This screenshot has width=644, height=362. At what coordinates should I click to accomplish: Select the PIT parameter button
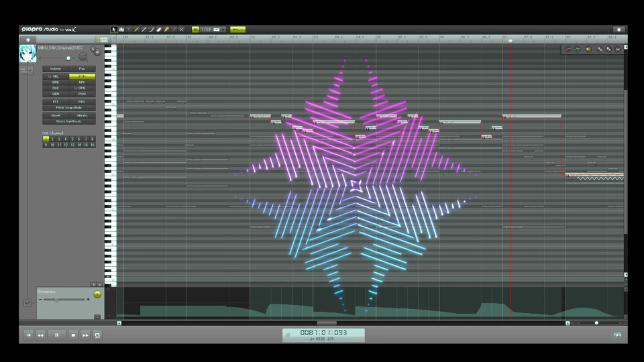pyautogui.click(x=56, y=102)
